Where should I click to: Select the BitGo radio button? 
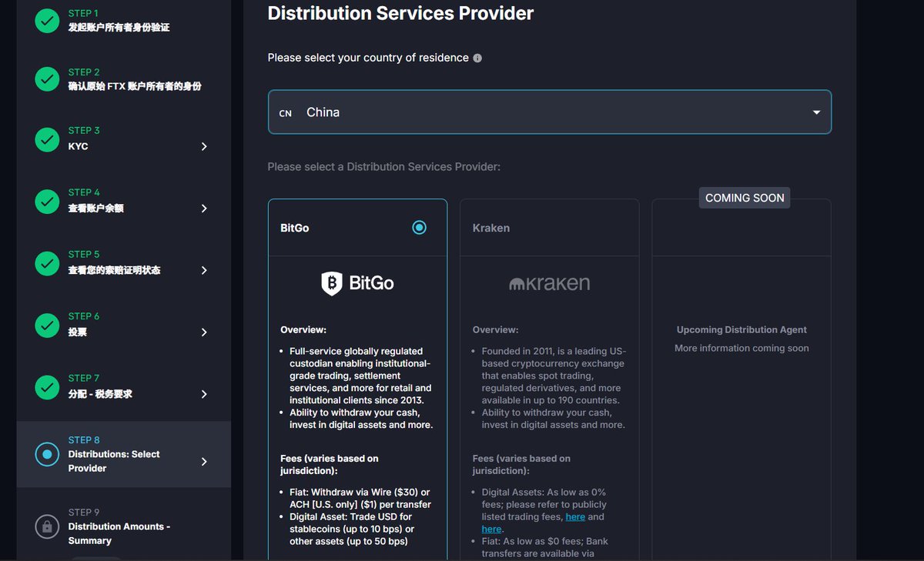pyautogui.click(x=419, y=227)
